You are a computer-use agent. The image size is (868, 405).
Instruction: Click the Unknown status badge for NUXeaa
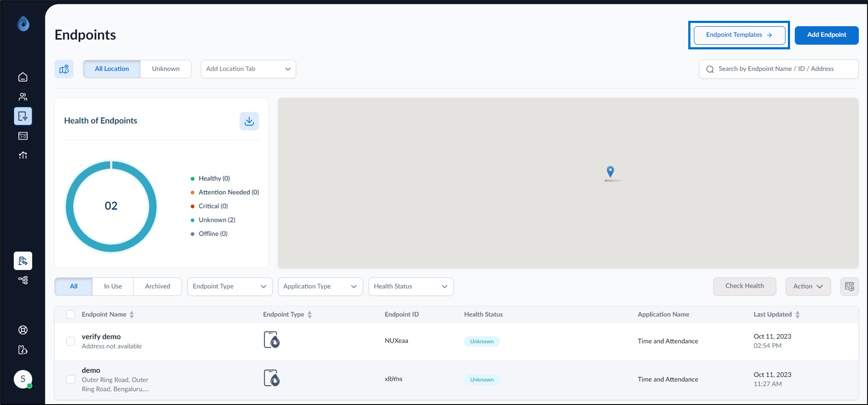[x=482, y=341]
